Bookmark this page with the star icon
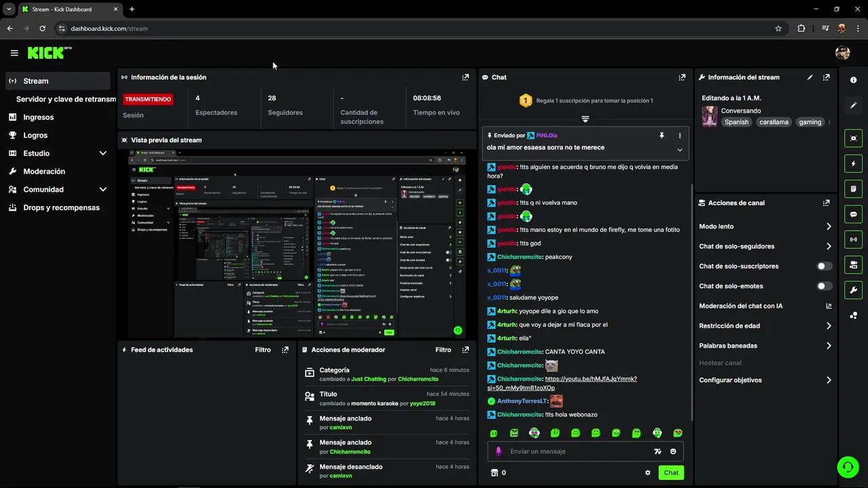This screenshot has width=868, height=488. tap(778, 28)
